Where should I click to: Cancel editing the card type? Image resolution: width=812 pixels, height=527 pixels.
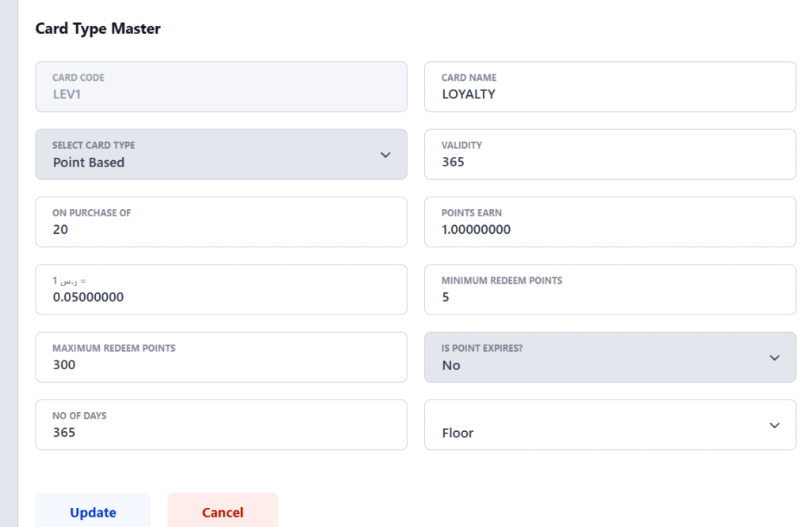[x=223, y=512]
